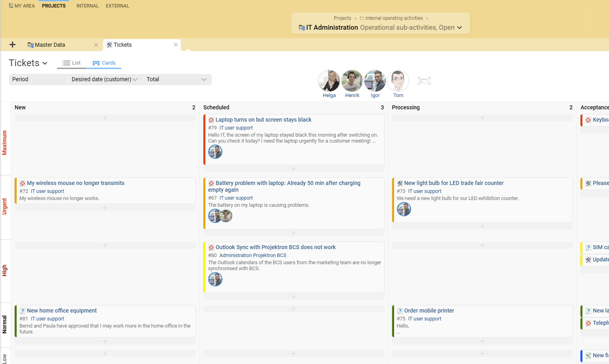Add a card in Processing column, Maximum row

point(482,118)
